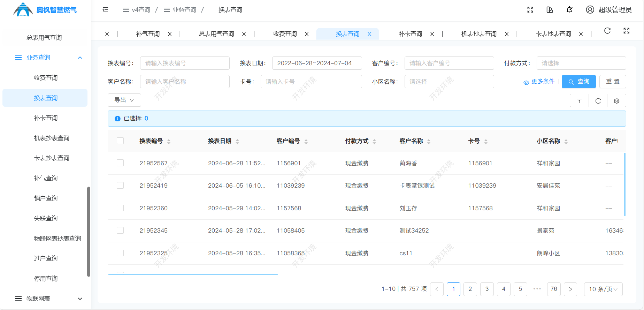Collapse the sidebar menu toggle icon

tap(105, 10)
